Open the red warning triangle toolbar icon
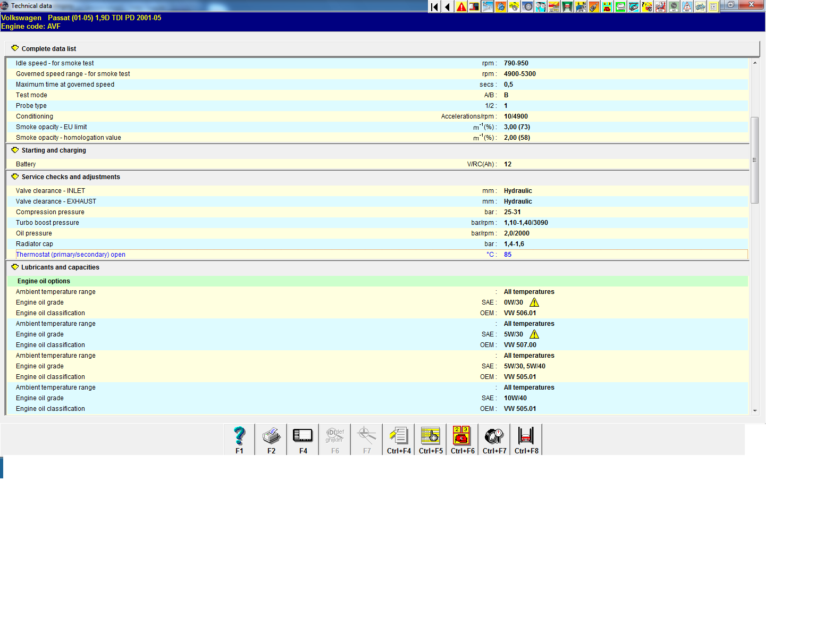This screenshot has height=632, width=840. tap(461, 6)
